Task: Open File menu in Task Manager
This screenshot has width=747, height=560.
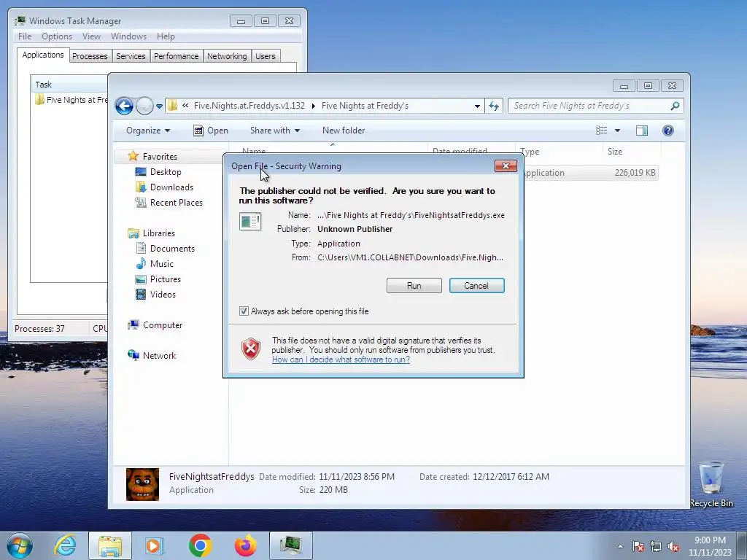Action: tap(25, 36)
